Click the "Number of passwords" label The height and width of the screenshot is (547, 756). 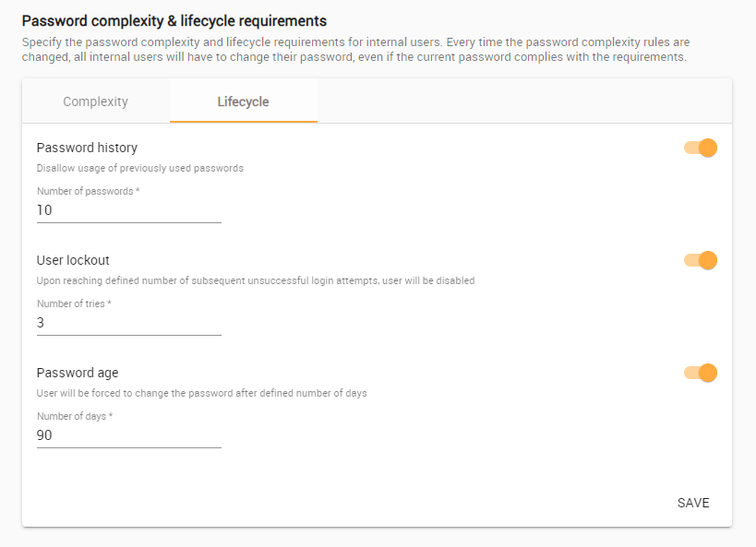pos(88,191)
